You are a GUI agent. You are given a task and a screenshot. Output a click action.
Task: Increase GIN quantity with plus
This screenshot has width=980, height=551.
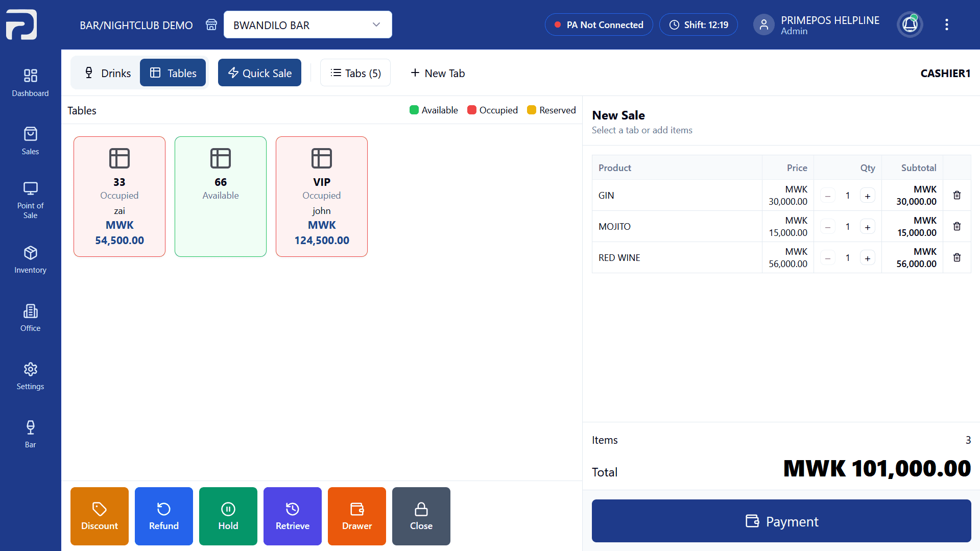(867, 196)
